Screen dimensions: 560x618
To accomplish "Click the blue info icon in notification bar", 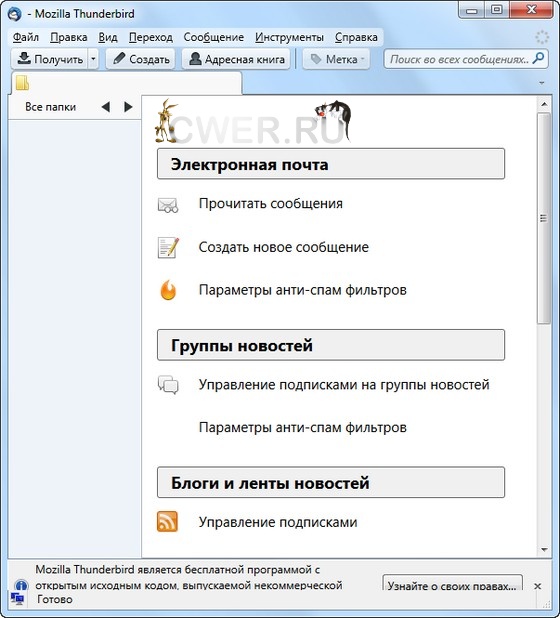I will [x=20, y=585].
